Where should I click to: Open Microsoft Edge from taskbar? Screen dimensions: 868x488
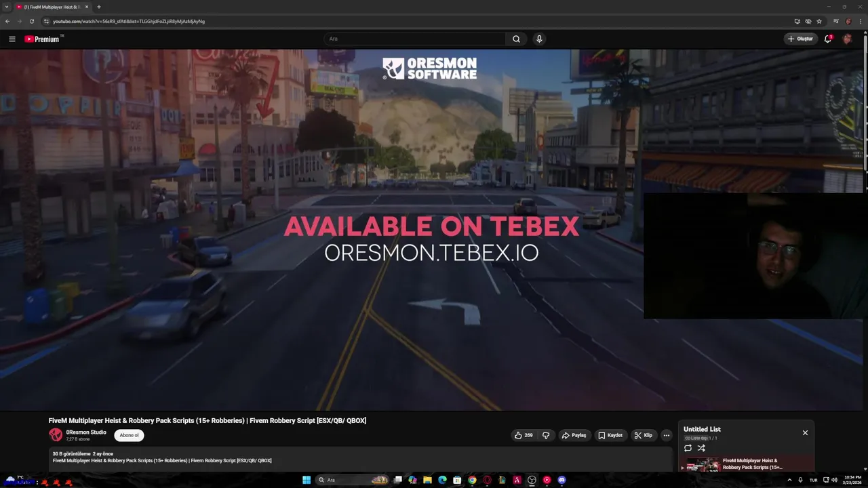click(442, 480)
